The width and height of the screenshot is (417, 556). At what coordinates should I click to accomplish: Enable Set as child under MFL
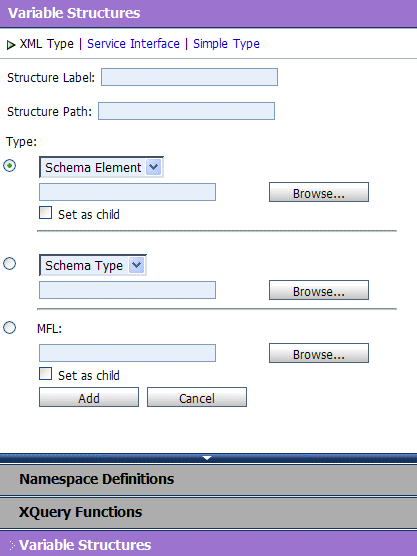click(45, 374)
